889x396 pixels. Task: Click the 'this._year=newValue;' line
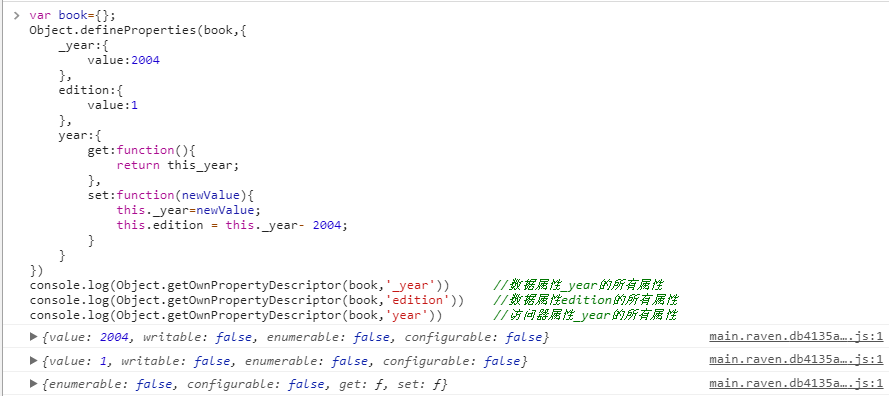189,210
